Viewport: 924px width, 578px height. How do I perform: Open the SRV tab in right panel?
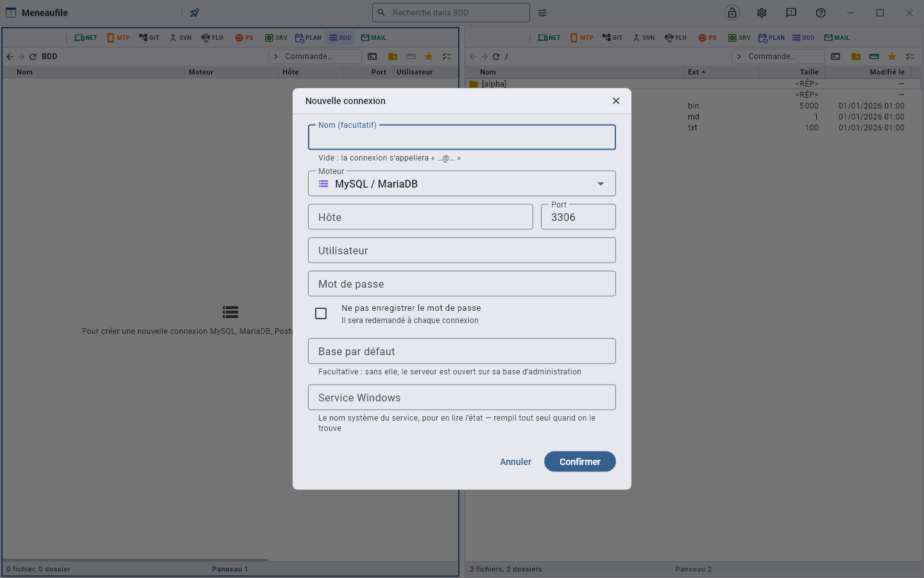point(740,38)
